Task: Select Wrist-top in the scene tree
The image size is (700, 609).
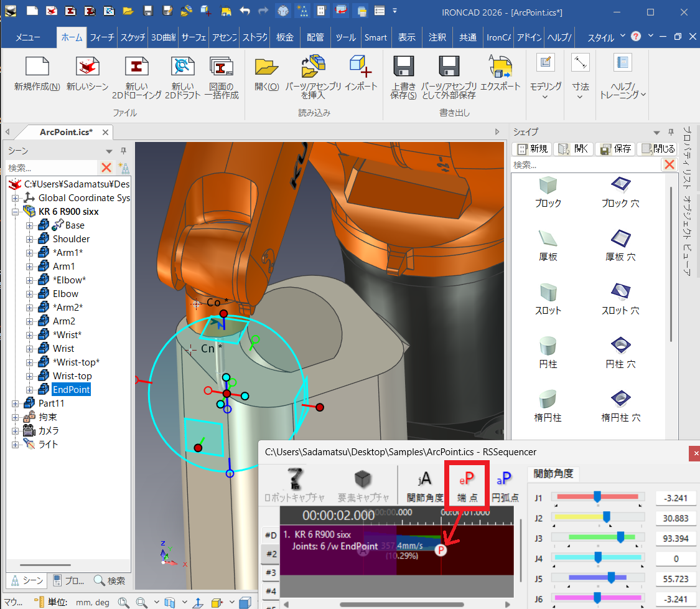Action: 72,375
